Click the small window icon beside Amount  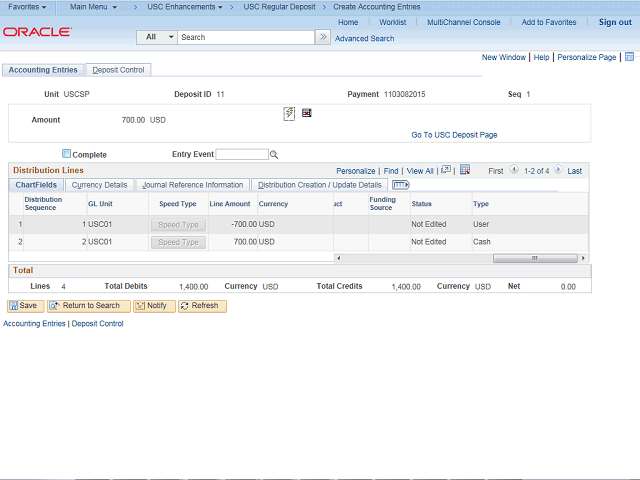click(x=306, y=113)
